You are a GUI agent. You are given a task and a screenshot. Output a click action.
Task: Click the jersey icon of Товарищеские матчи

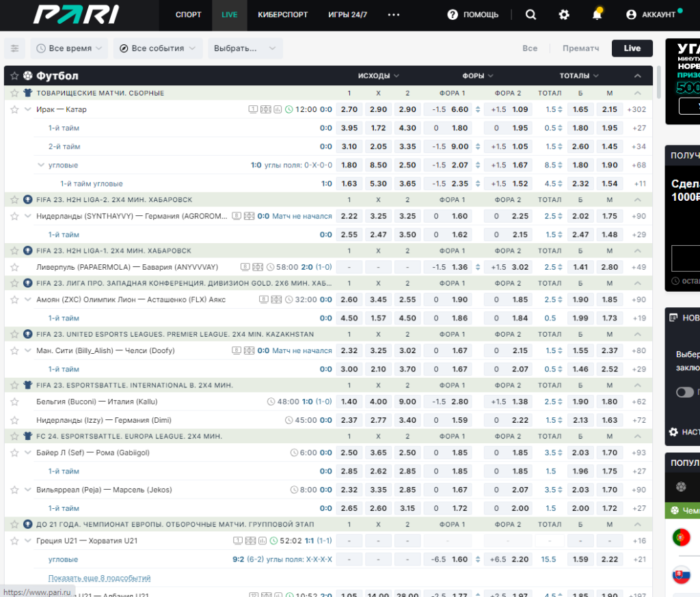coord(27,93)
